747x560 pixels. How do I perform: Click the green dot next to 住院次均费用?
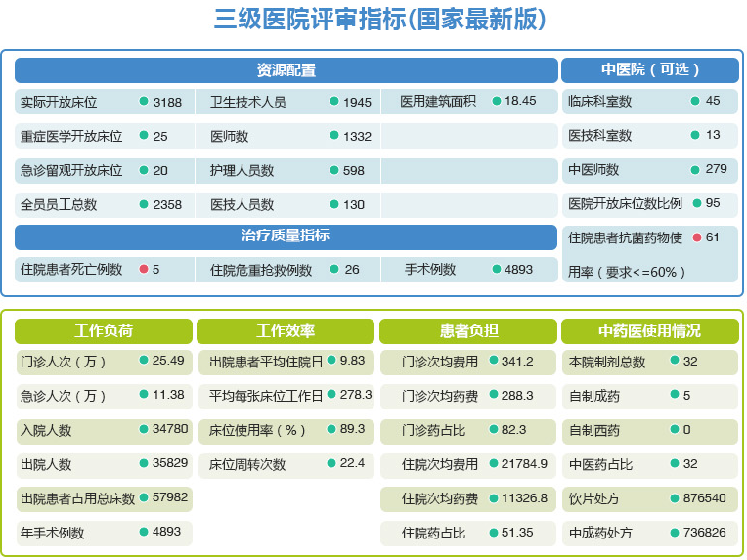(494, 464)
